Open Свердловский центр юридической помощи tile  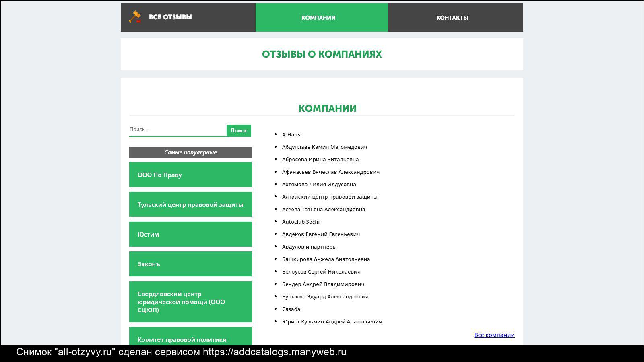(x=190, y=302)
